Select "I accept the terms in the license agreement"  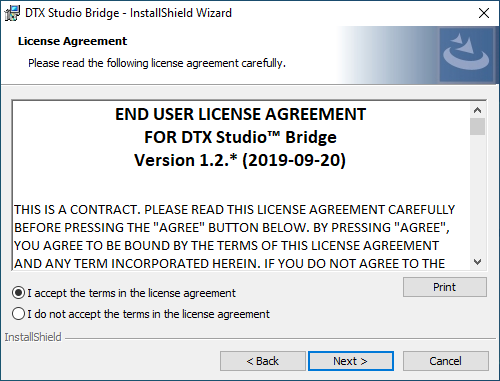pyautogui.click(x=18, y=293)
